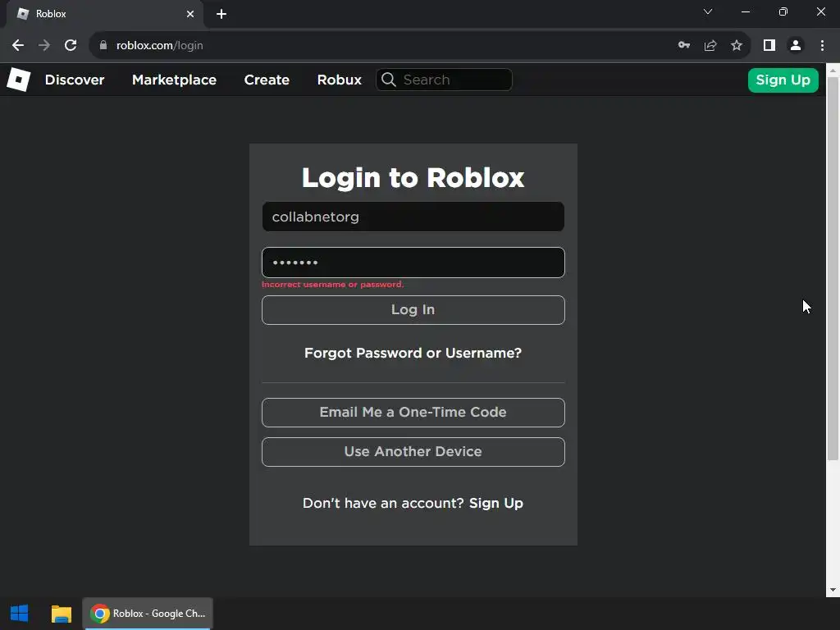Click Use Another Device button
Viewport: 840px width, 630px height.
413,452
